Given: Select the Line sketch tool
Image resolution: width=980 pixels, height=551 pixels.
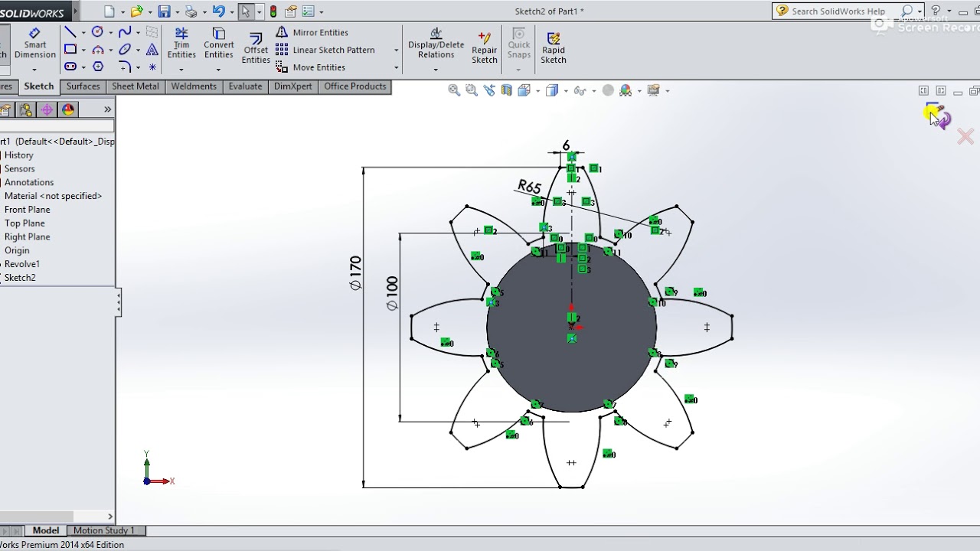Looking at the screenshot, I should (x=70, y=32).
